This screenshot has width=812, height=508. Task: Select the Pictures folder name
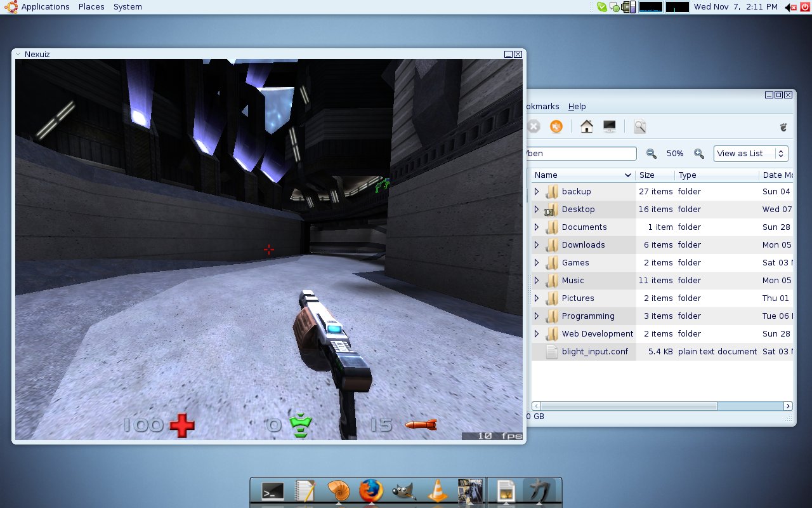coord(578,298)
